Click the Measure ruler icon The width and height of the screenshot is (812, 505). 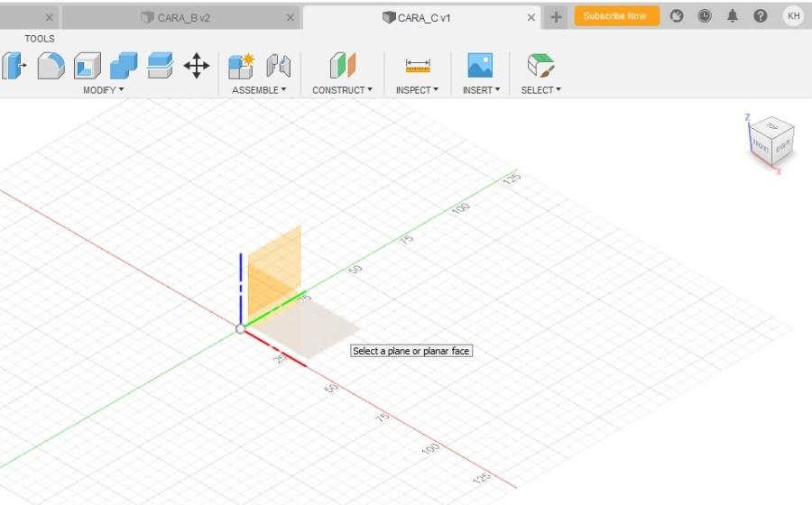tap(418, 66)
